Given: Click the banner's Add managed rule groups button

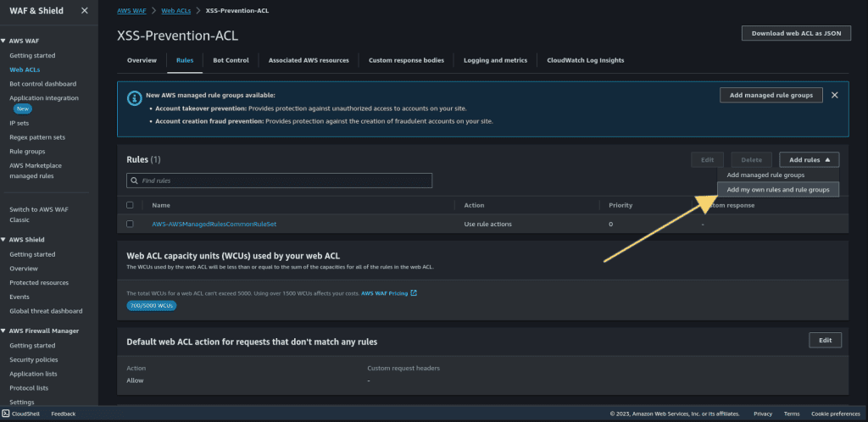Looking at the screenshot, I should 771,95.
